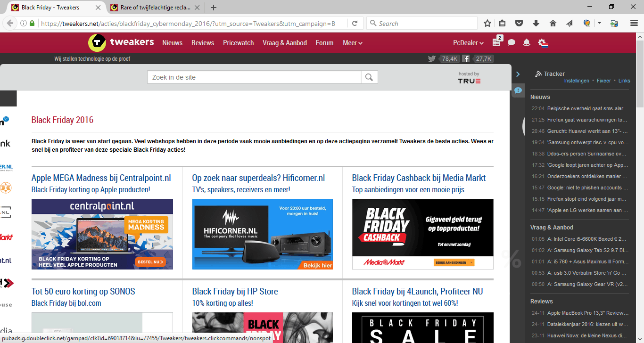Image resolution: width=644 pixels, height=343 pixels.
Task: Open the Reviews menu item
Action: point(203,43)
